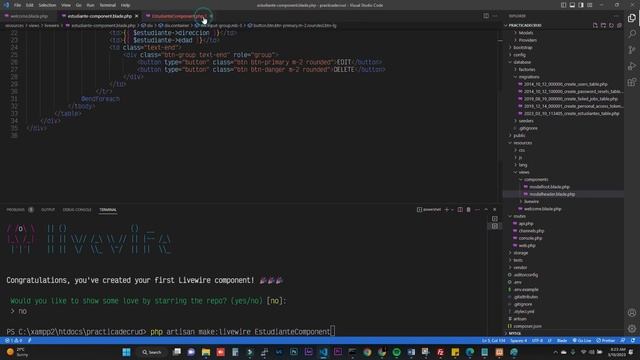Open the Explorer view in activity bar

(632, 18)
